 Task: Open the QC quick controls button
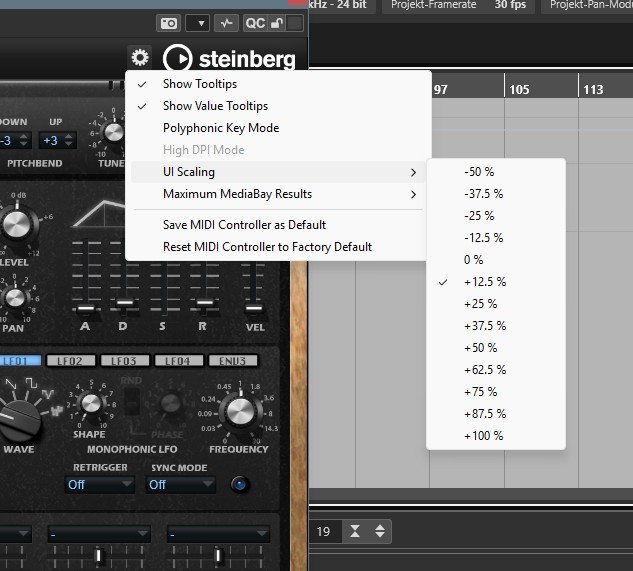coord(256,22)
